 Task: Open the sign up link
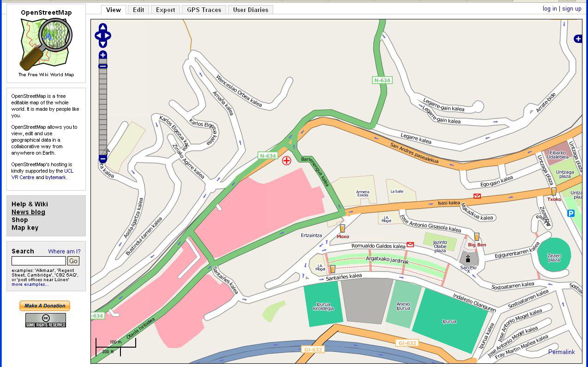pos(572,9)
